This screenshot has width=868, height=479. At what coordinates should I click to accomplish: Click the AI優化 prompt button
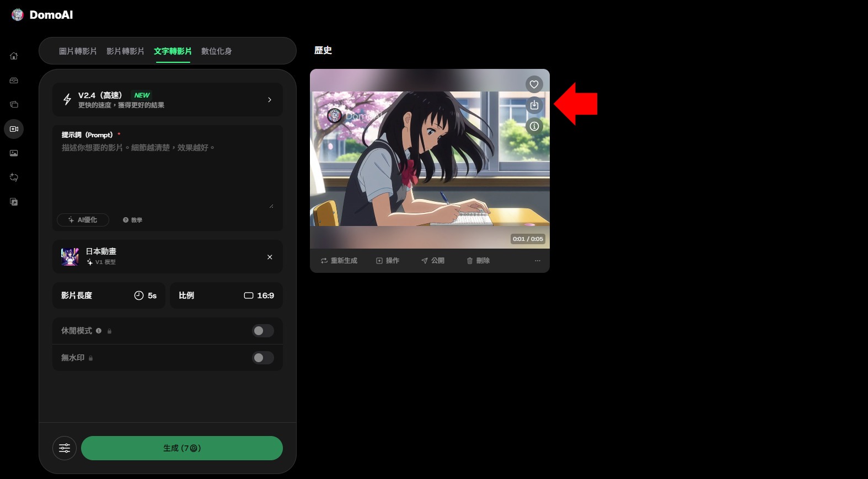click(83, 220)
